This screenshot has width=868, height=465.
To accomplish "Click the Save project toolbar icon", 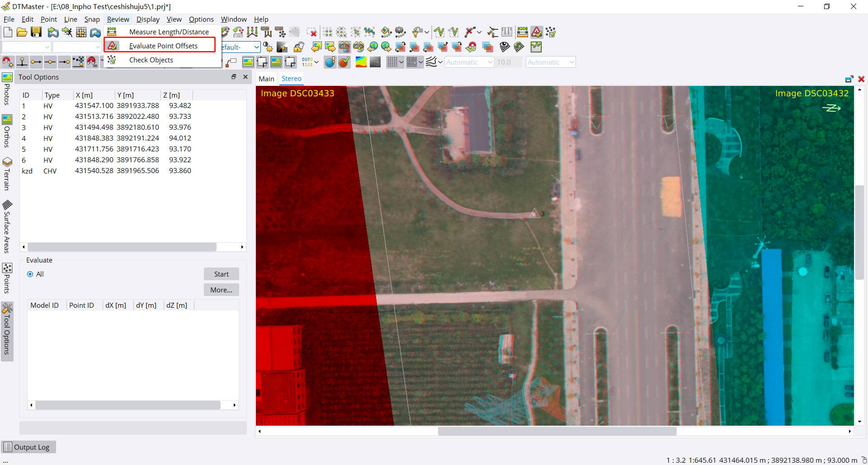I will pos(36,32).
